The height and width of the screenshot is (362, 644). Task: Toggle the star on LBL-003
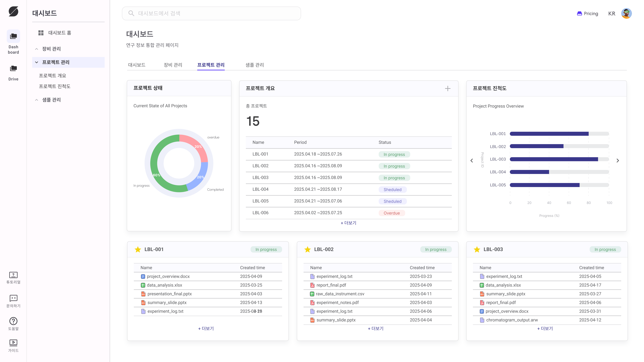point(477,249)
